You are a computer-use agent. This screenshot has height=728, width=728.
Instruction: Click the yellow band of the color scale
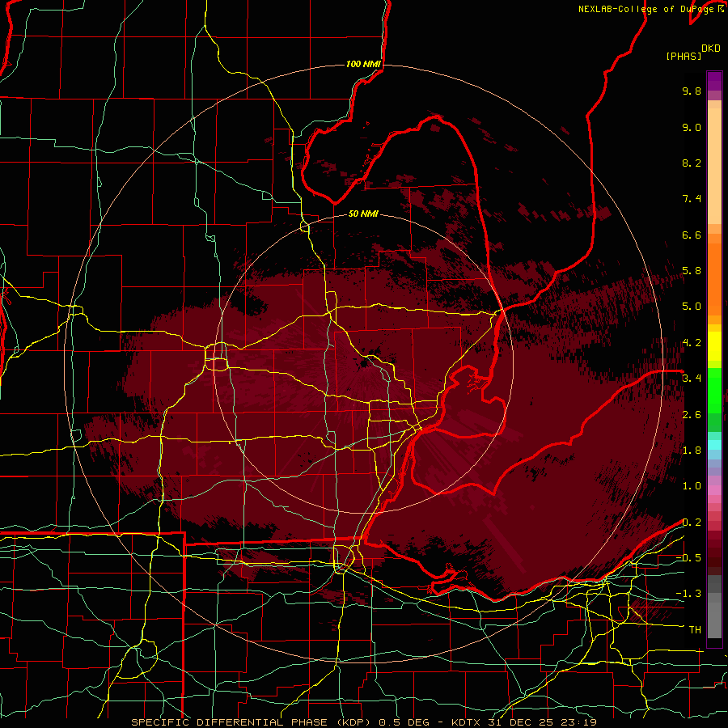point(714,346)
